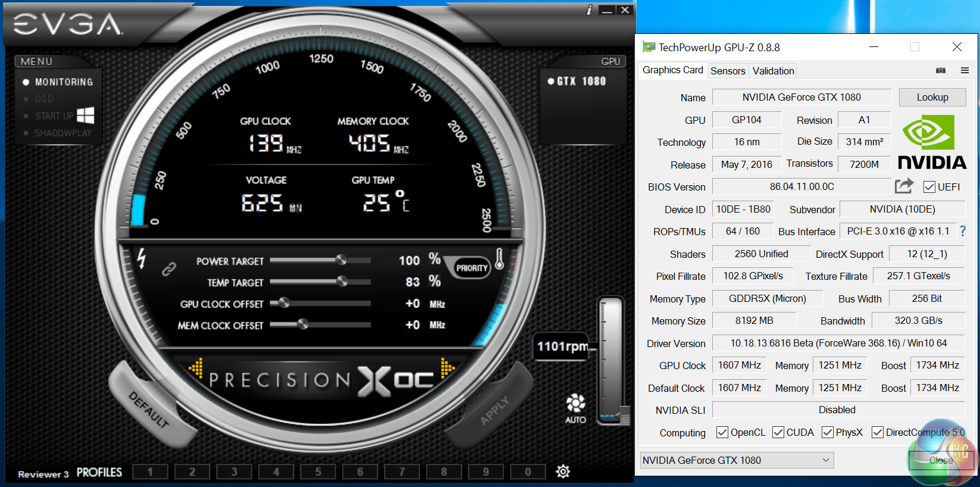Click the GPU value "GP104"
This screenshot has width=980, height=487.
click(747, 120)
